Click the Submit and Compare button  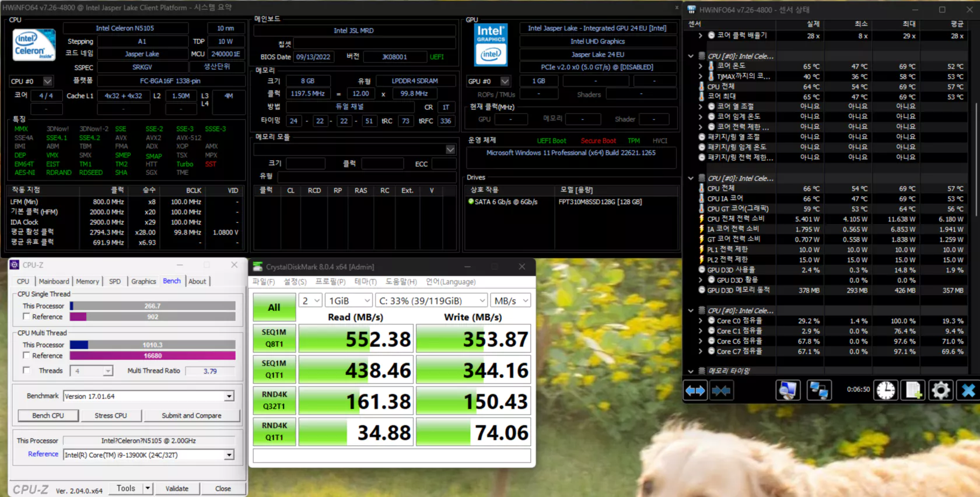(x=191, y=415)
